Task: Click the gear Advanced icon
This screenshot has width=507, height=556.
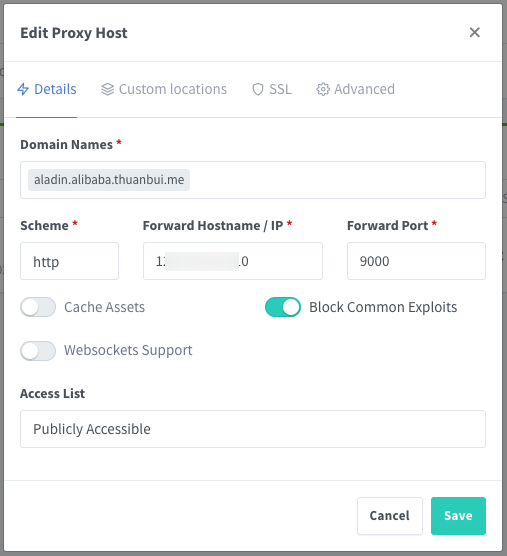Action: click(323, 89)
